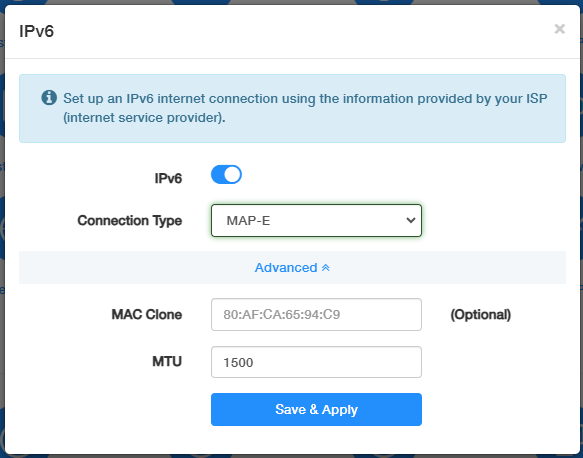
Task: Click the ISP setup information banner text
Action: point(305,108)
